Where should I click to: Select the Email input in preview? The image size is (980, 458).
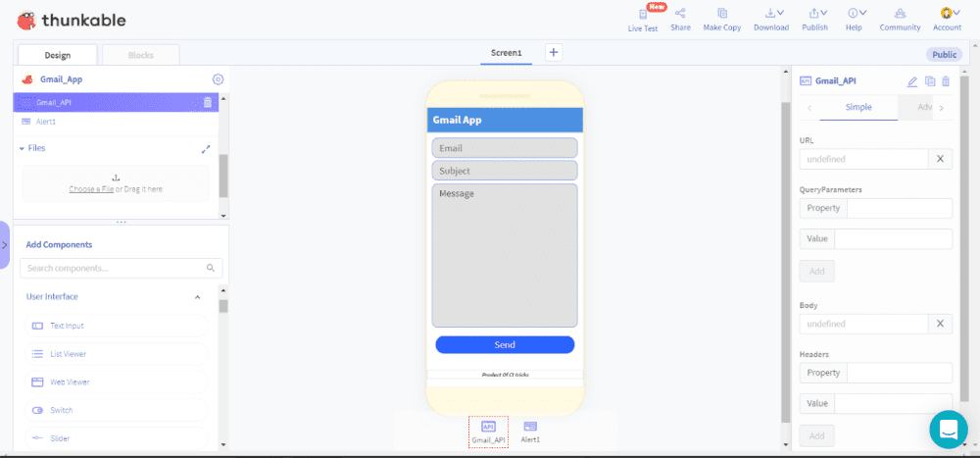pos(505,148)
